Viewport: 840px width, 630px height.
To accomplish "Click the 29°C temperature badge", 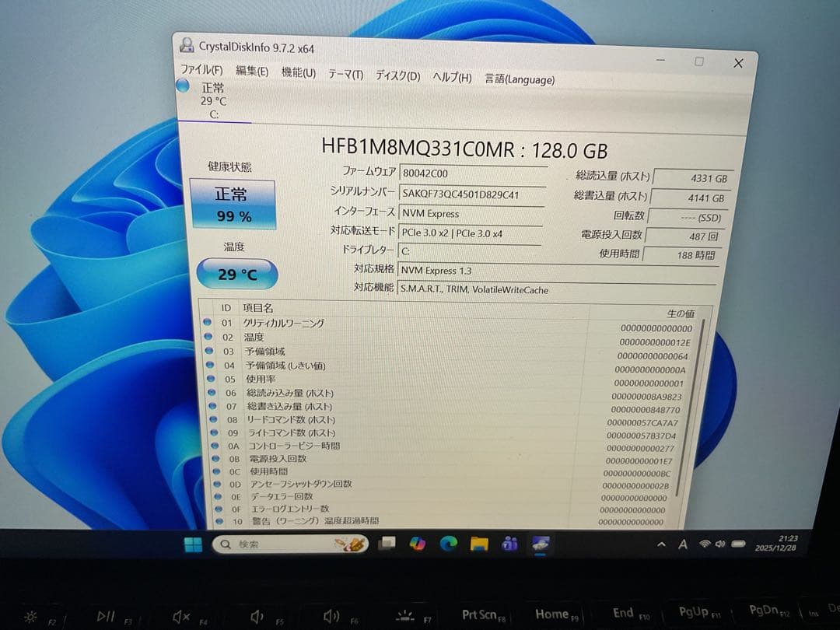I will pos(236,273).
